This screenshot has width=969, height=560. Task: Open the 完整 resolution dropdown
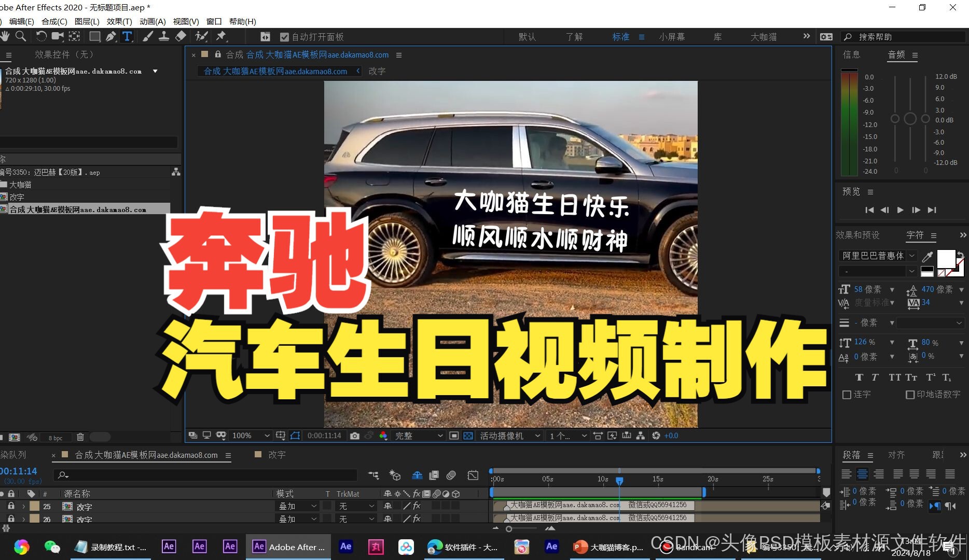point(419,436)
